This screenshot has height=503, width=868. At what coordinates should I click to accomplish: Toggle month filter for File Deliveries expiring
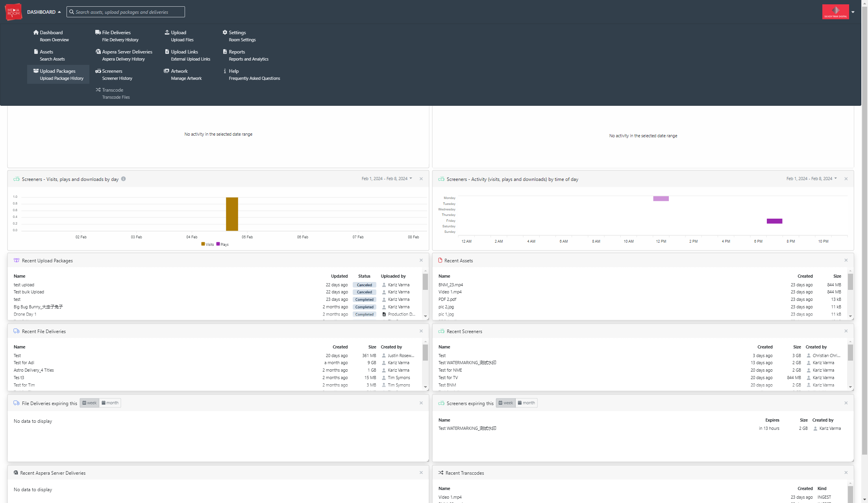(110, 403)
